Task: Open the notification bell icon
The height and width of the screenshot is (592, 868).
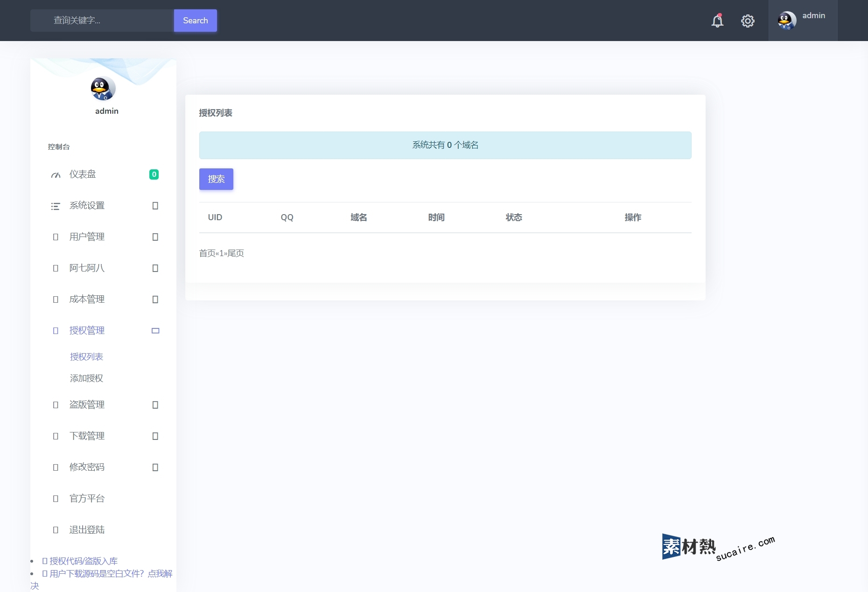Action: coord(717,21)
